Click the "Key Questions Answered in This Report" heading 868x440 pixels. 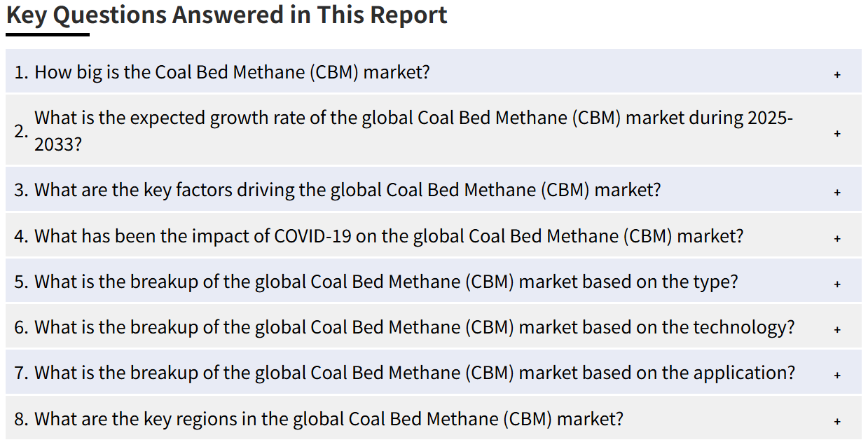click(227, 15)
